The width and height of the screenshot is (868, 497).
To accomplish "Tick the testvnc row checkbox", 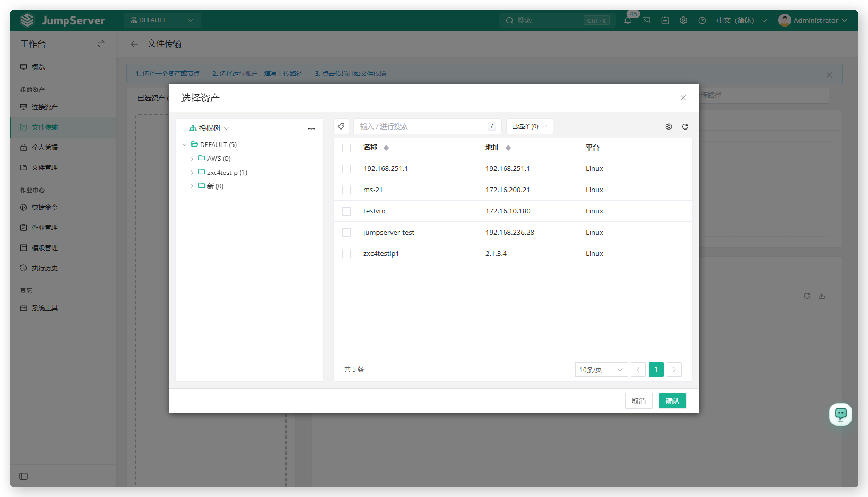I will pos(346,211).
